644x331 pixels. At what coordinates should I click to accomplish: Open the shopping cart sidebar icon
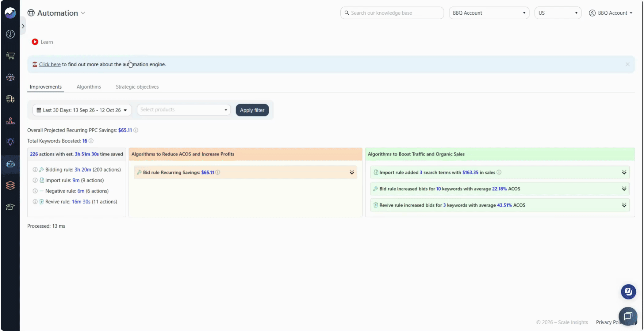(10, 56)
